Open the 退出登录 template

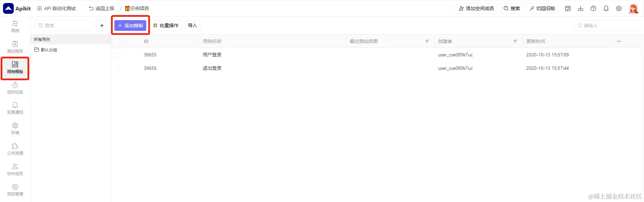(212, 68)
